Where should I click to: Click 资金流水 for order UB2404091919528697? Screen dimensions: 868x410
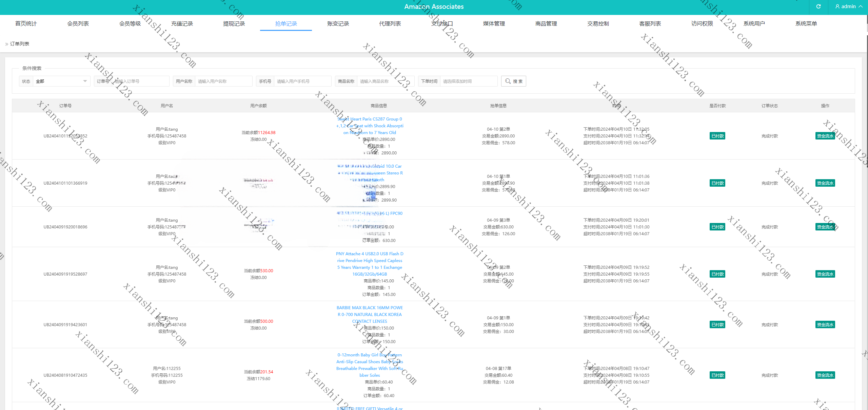click(825, 274)
